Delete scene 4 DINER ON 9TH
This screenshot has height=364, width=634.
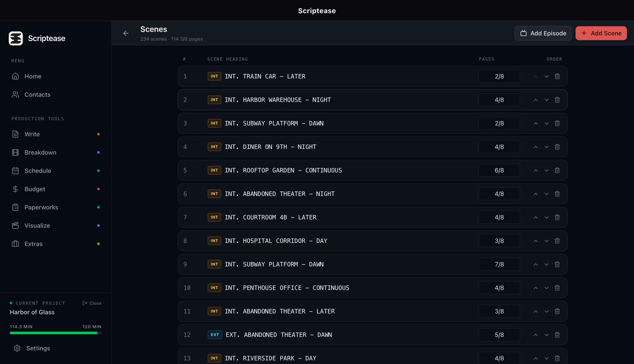[557, 147]
